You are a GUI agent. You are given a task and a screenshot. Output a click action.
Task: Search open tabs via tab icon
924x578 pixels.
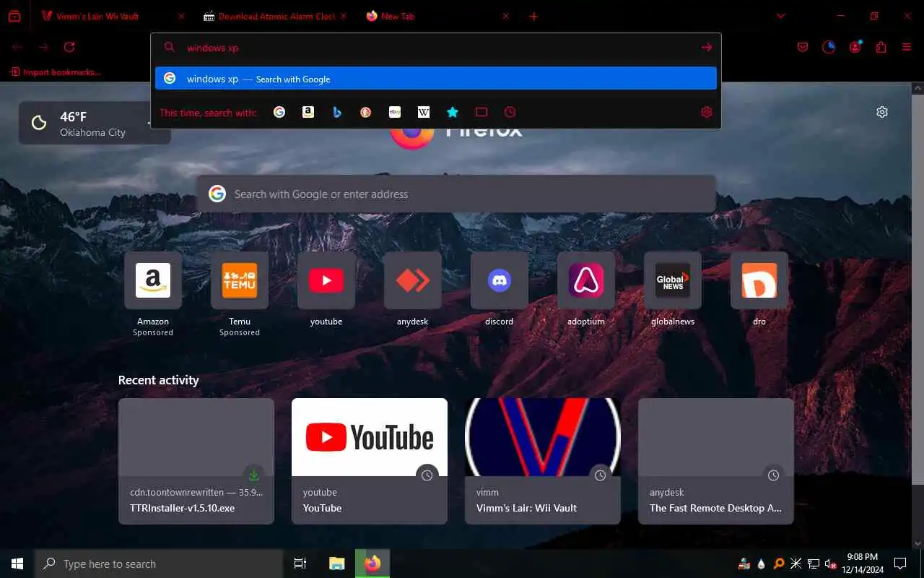pyautogui.click(x=481, y=112)
